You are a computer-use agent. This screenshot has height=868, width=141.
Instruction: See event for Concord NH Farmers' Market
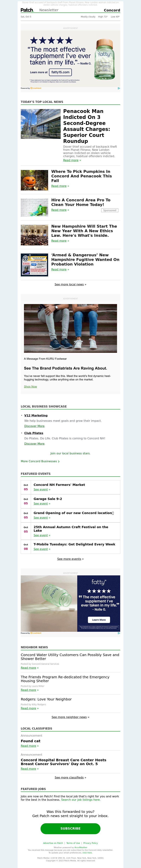click(42, 490)
